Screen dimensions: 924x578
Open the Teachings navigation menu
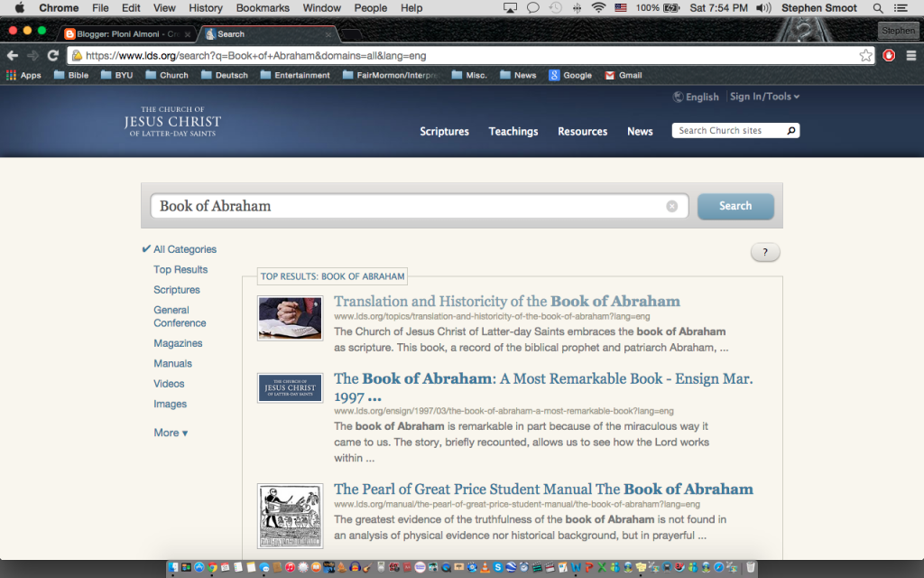[513, 131]
